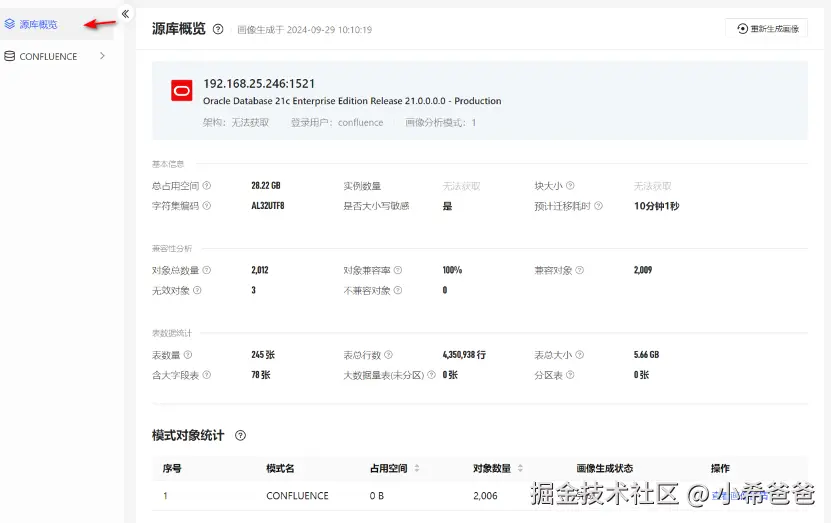Click the layers icon beside 源库概览

10,24
